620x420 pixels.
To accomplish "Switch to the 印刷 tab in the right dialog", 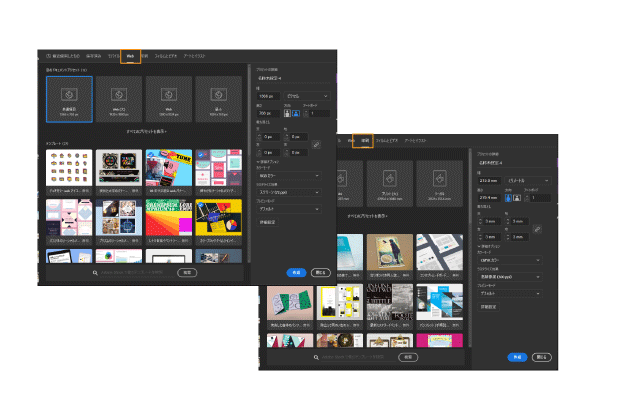I will [x=367, y=141].
